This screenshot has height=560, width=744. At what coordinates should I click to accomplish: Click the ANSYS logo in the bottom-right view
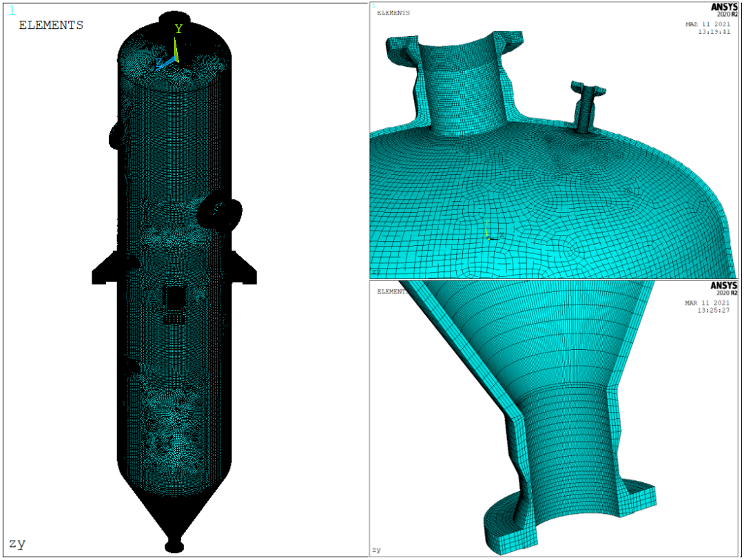pyautogui.click(x=723, y=286)
